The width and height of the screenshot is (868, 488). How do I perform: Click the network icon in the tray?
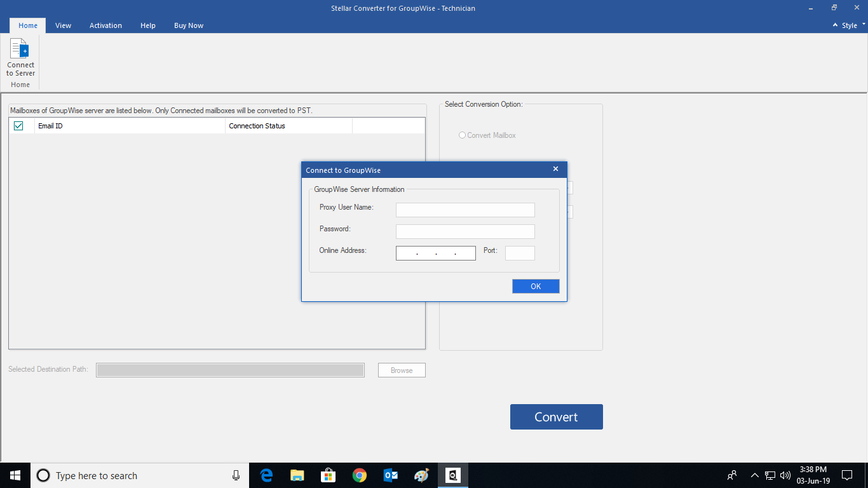(770, 475)
